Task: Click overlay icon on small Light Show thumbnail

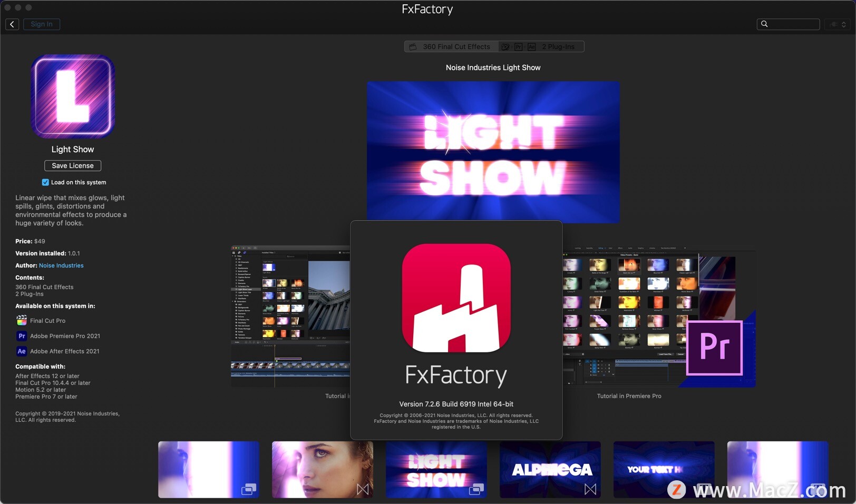Action: click(476, 489)
